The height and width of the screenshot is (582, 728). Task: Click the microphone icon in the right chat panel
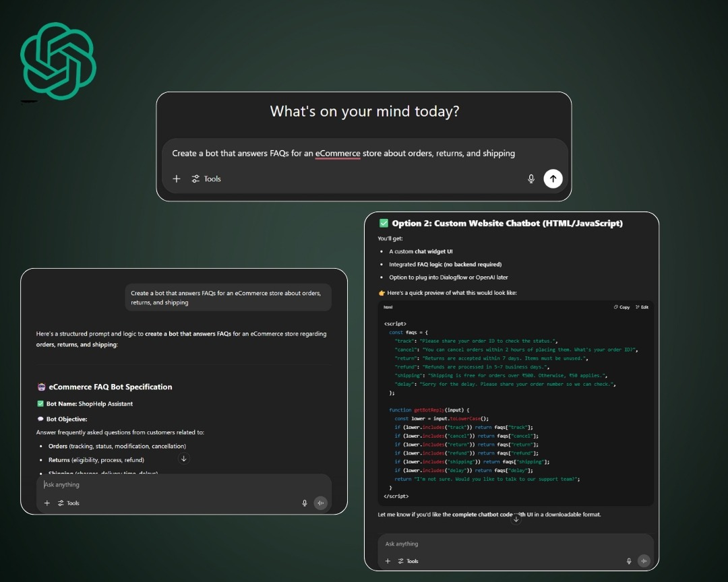(629, 560)
